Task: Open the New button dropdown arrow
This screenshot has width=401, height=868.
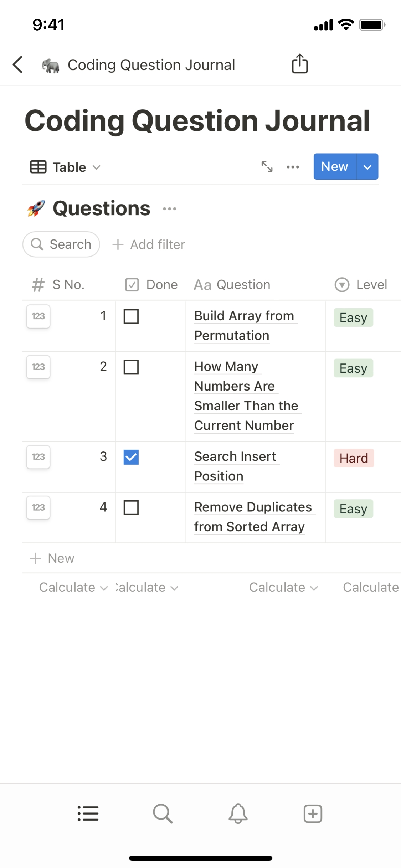Action: tap(367, 167)
